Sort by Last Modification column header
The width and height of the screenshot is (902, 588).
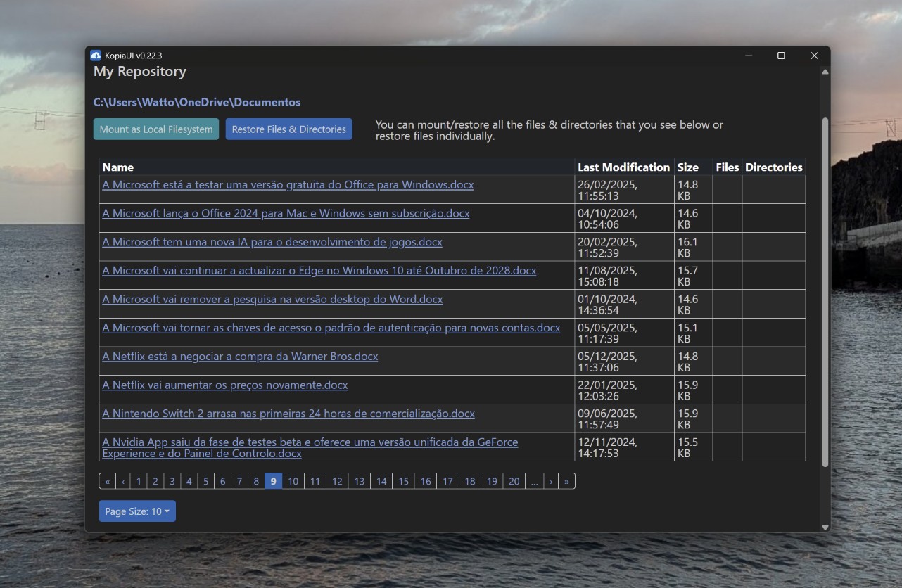624,167
